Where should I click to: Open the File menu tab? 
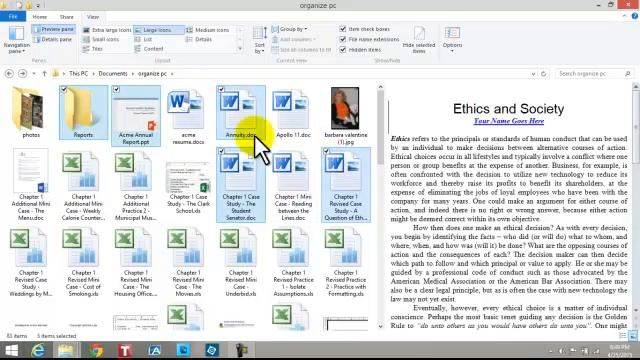[x=13, y=17]
